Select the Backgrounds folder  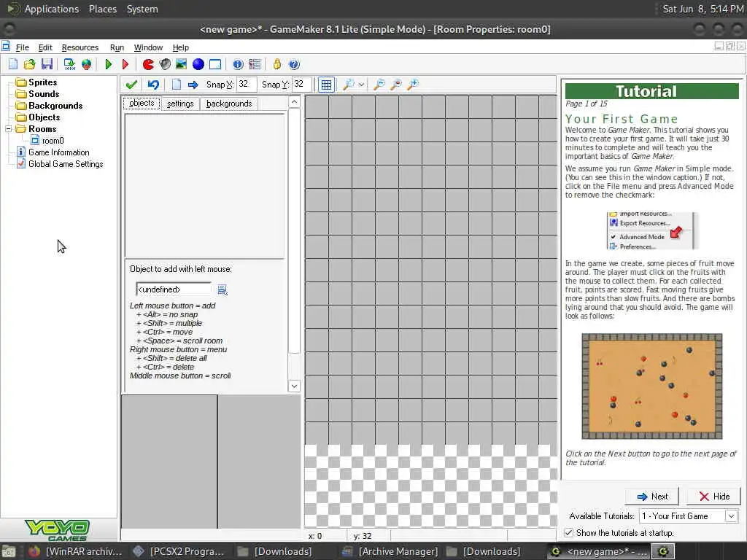tap(55, 106)
